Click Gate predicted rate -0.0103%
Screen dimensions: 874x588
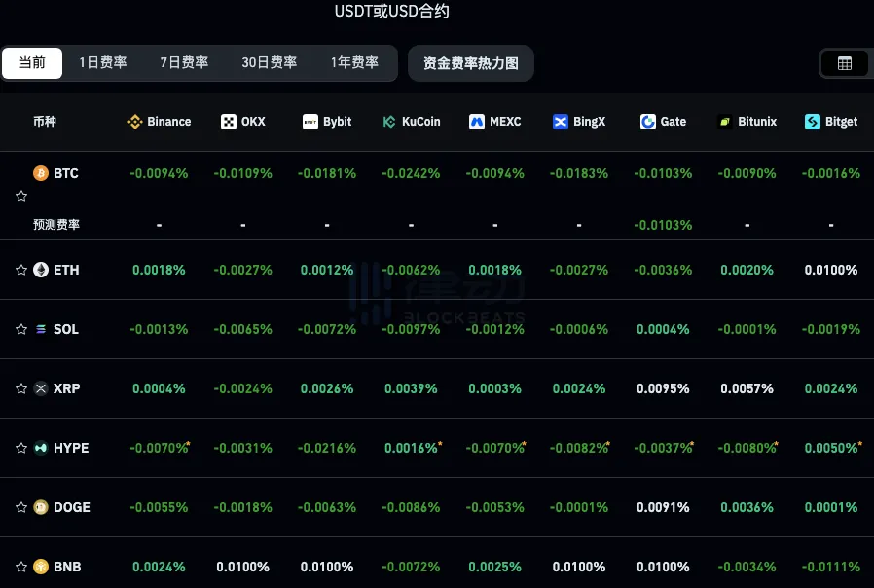(x=663, y=225)
